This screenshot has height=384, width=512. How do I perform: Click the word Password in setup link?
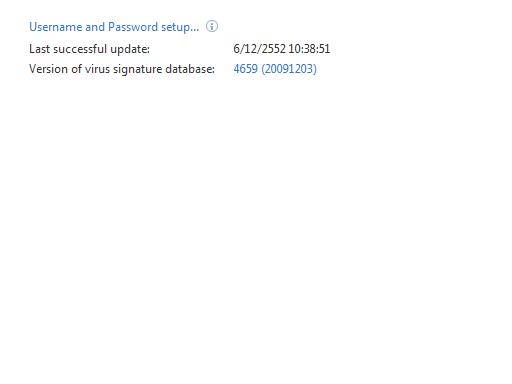[x=133, y=27]
